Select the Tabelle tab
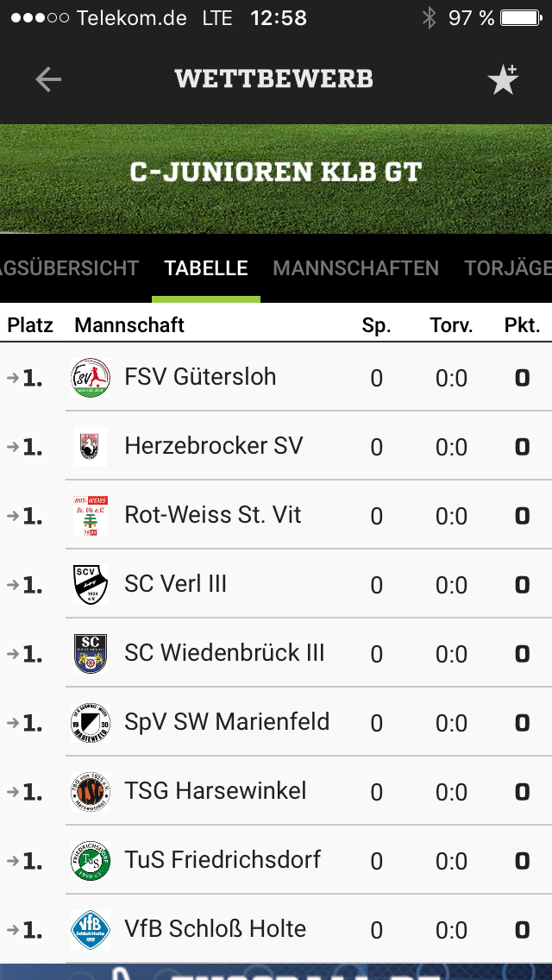This screenshot has height=980, width=552. pyautogui.click(x=206, y=268)
